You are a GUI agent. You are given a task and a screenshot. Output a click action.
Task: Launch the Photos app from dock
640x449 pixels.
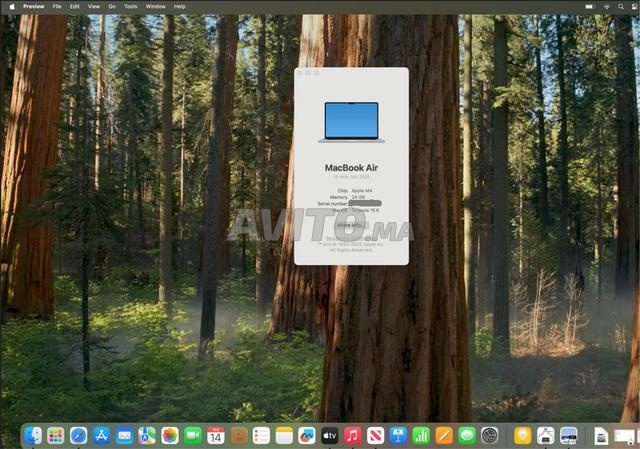(x=170, y=435)
